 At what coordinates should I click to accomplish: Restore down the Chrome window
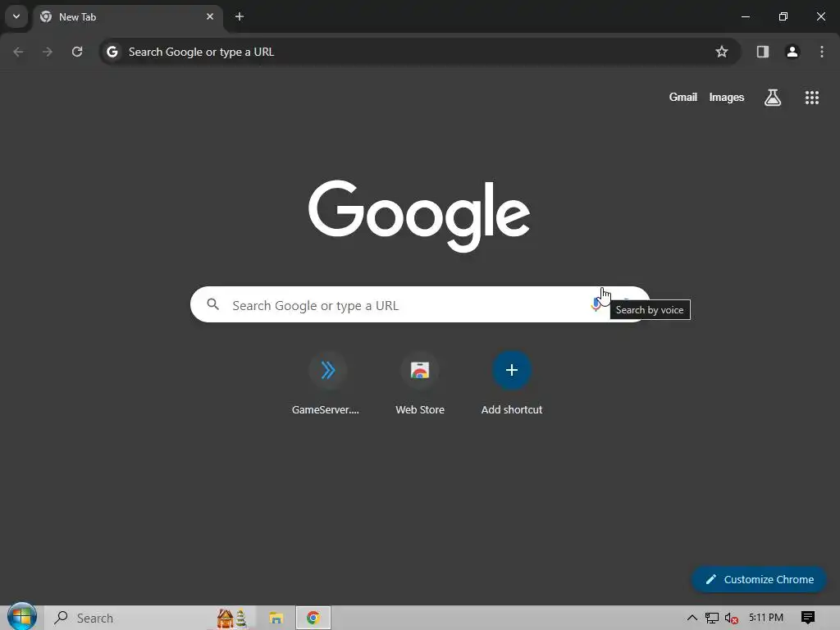(783, 16)
